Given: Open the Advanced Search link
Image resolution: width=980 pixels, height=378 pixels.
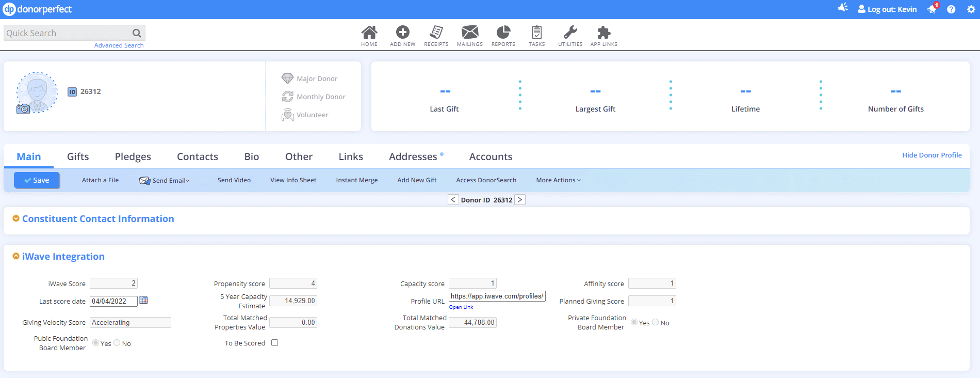Looking at the screenshot, I should coord(119,45).
